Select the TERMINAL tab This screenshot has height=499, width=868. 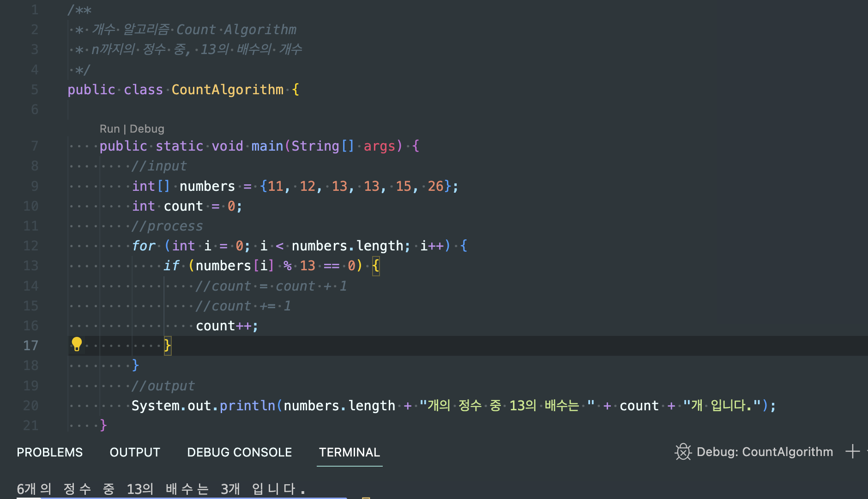350,452
